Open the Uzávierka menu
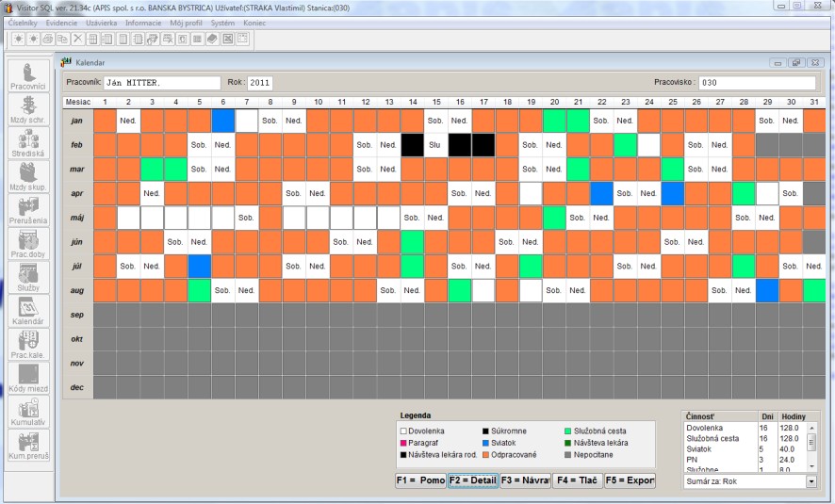Viewport: 835px width, 504px height. (101, 22)
